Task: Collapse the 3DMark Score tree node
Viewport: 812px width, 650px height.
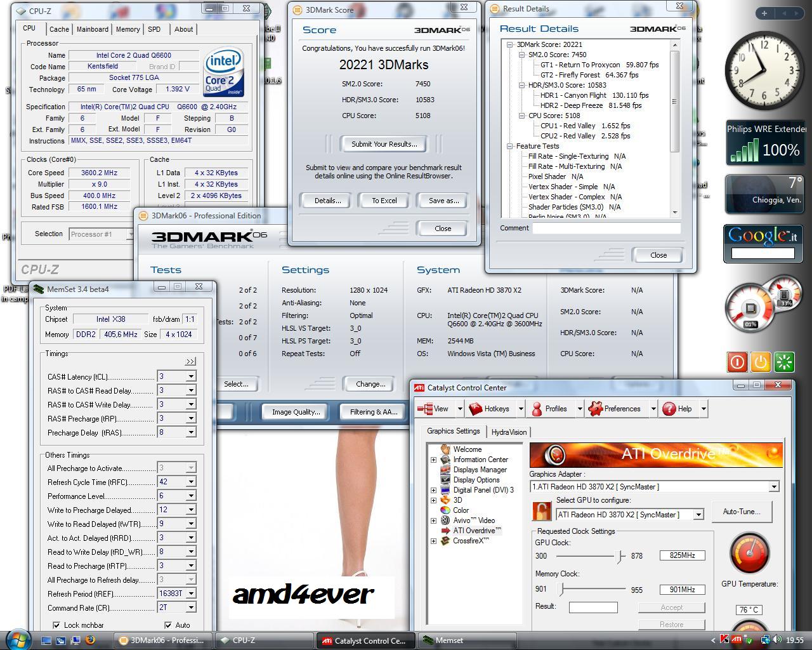Action: tap(510, 44)
